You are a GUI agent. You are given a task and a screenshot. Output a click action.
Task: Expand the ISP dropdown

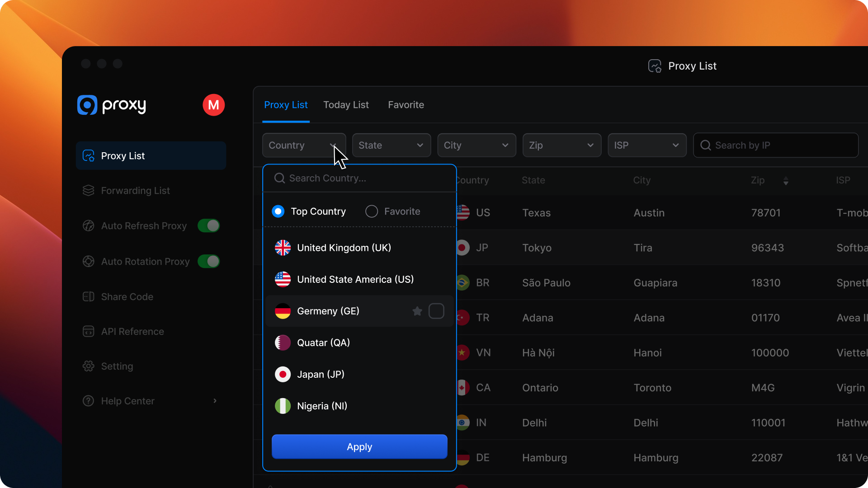646,145
